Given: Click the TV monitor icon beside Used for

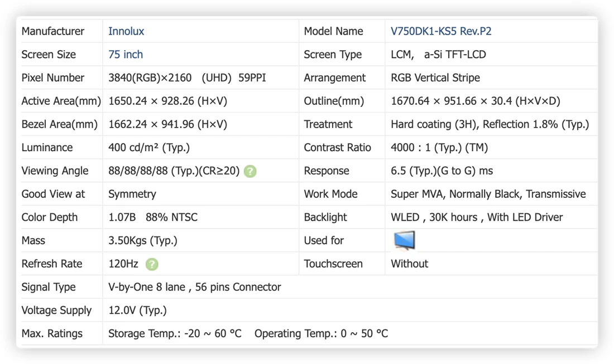Looking at the screenshot, I should pyautogui.click(x=405, y=240).
